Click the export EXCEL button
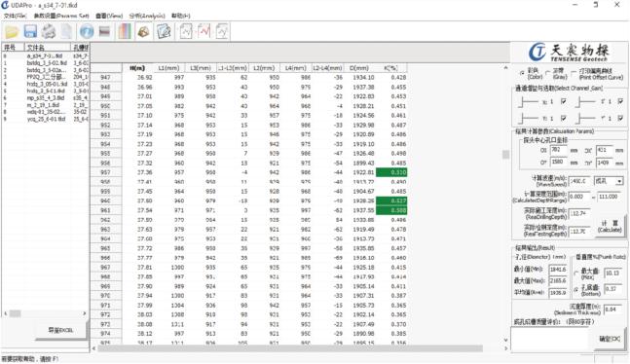This screenshot has width=630, height=364. (60, 330)
